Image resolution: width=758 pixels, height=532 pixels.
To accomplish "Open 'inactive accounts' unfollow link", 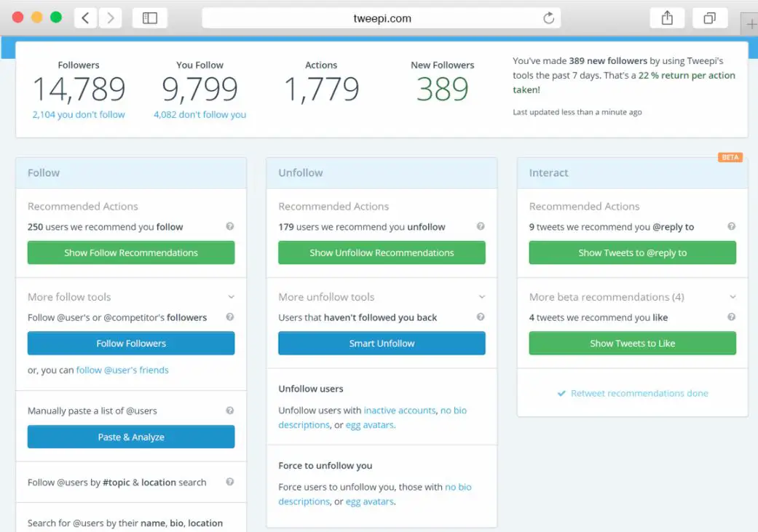I will point(400,410).
